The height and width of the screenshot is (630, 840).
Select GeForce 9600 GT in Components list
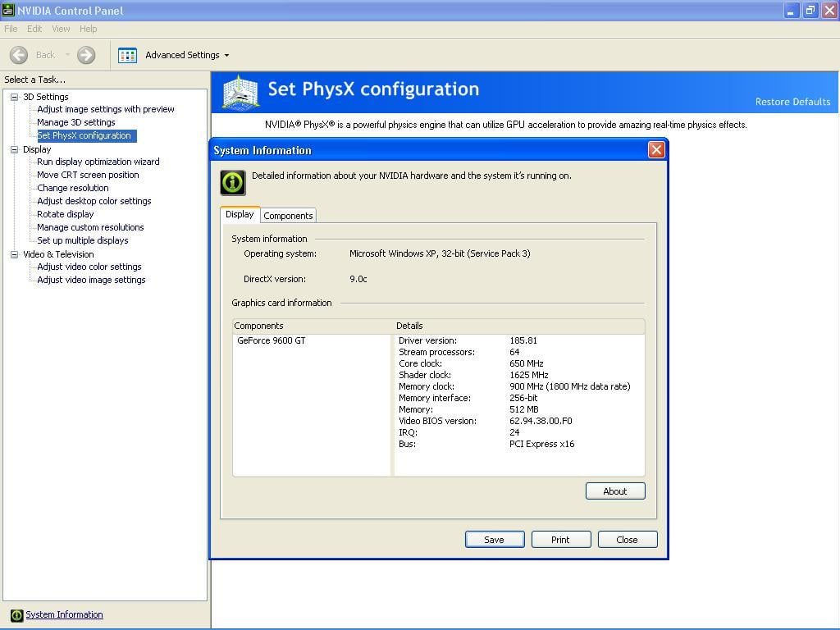272,340
